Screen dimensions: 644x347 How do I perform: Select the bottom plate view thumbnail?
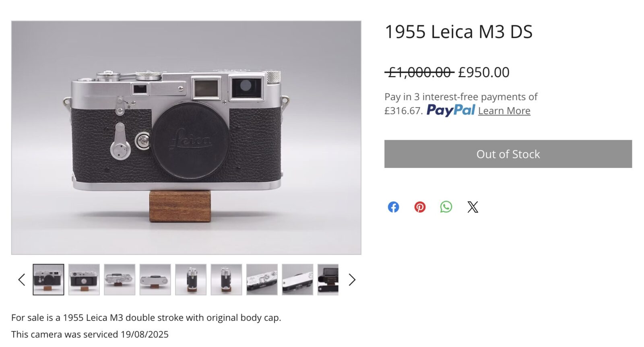pyautogui.click(x=155, y=280)
